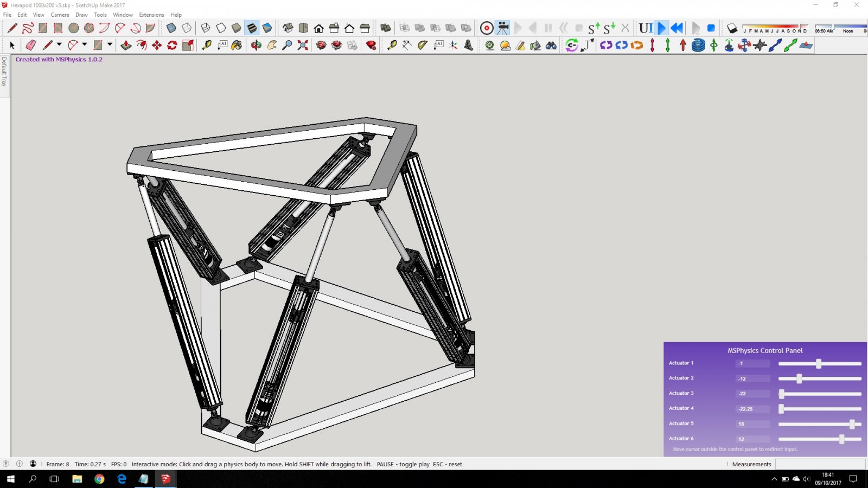Expand the Rectangle tool dropdown arrow
Image resolution: width=868 pixels, height=488 pixels.
(x=110, y=45)
